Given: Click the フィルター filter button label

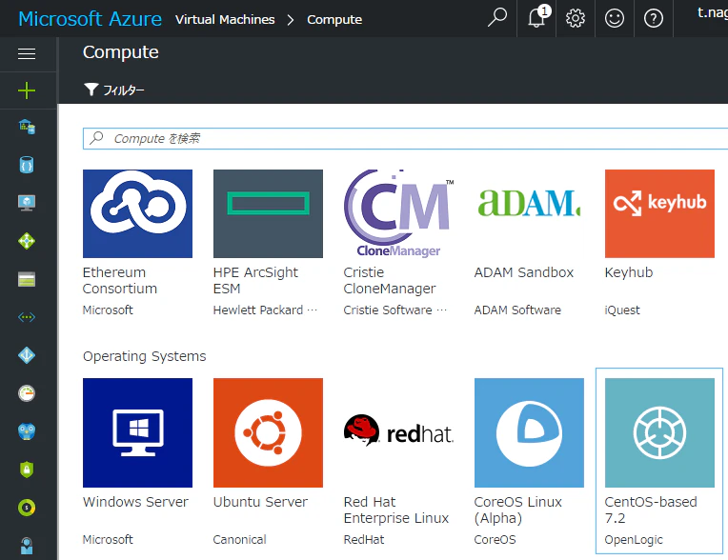Looking at the screenshot, I should (x=124, y=90).
